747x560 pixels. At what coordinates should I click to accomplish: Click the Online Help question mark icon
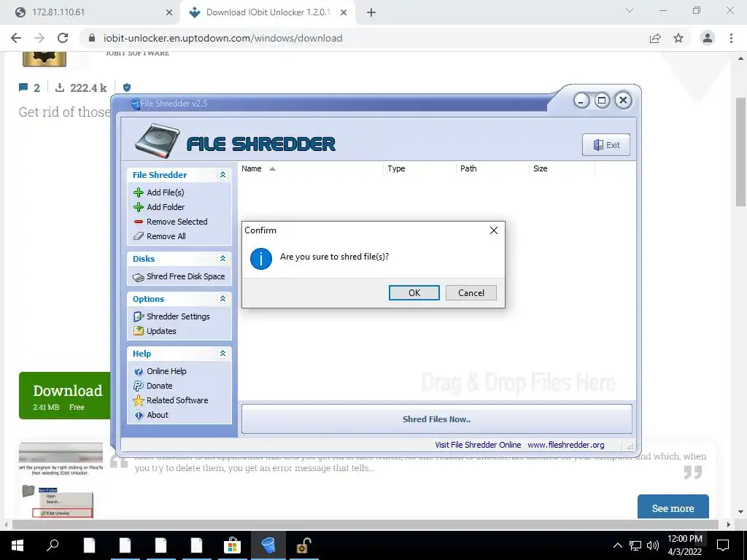click(139, 371)
